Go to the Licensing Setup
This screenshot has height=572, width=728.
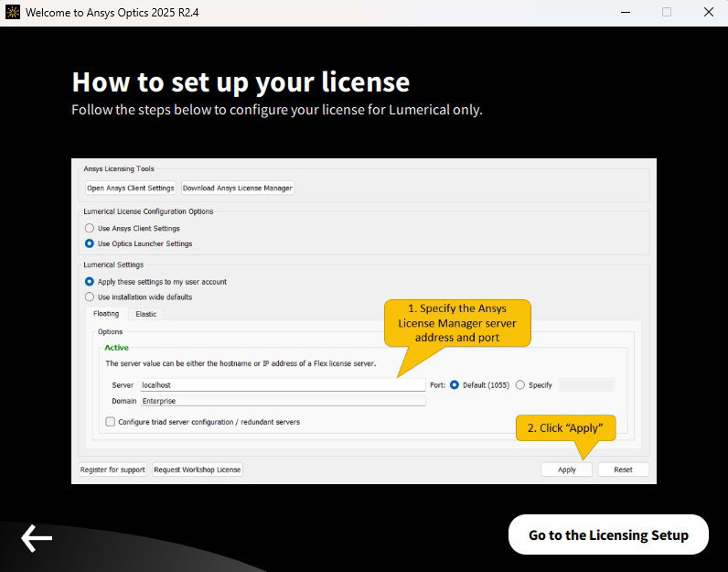tap(608, 535)
